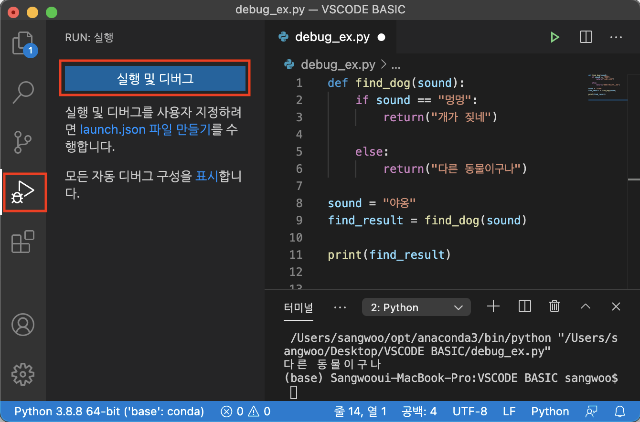
Task: Click line number 11 in the gutter
Action: pos(296,255)
